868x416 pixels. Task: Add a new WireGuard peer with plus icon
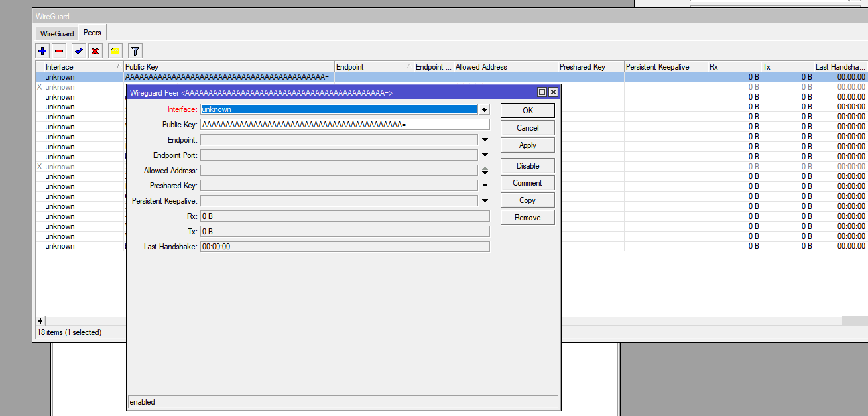(x=43, y=51)
